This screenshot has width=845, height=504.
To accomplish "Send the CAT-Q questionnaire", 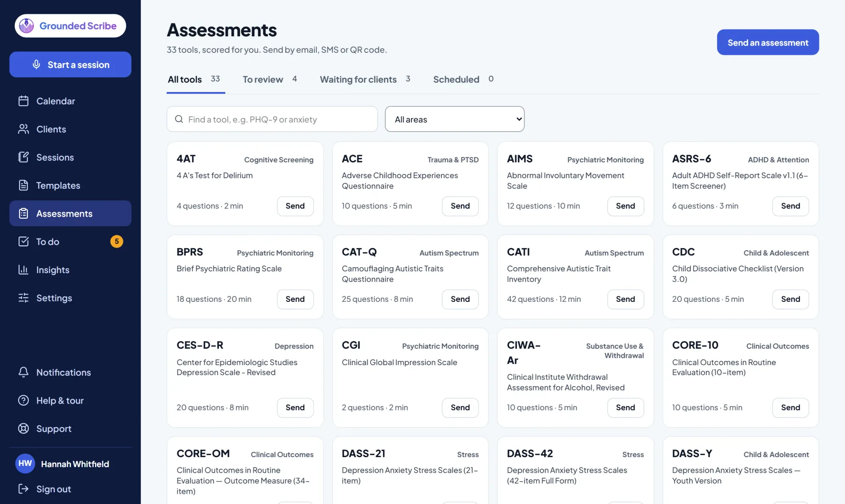I will click(x=460, y=299).
